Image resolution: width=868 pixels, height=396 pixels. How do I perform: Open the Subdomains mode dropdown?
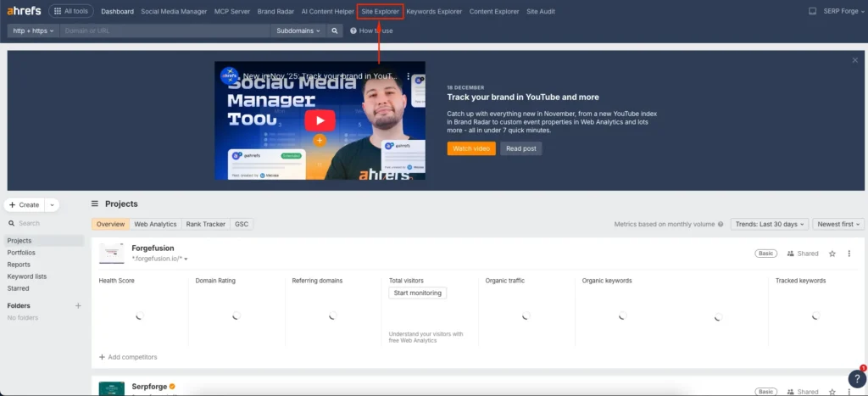click(299, 31)
